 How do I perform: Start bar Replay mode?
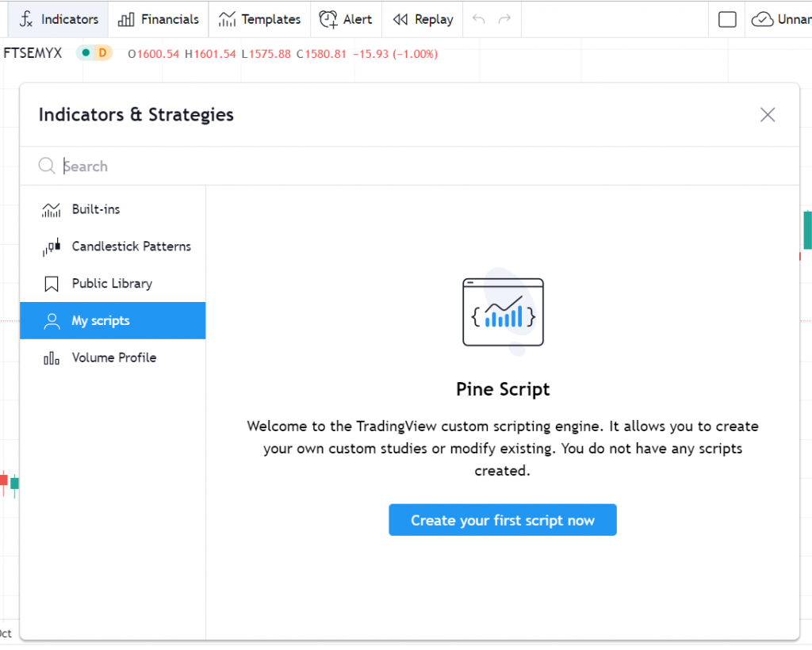coord(423,19)
